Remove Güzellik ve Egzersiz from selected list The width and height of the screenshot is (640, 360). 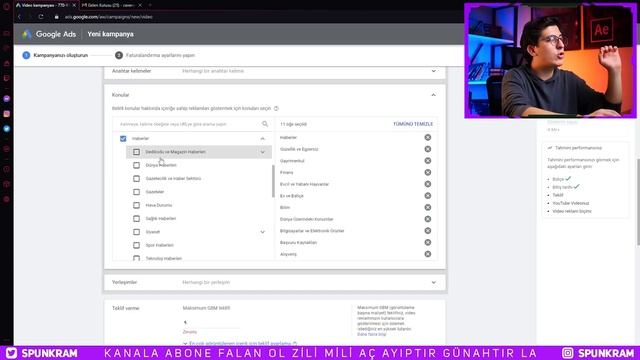pos(427,149)
